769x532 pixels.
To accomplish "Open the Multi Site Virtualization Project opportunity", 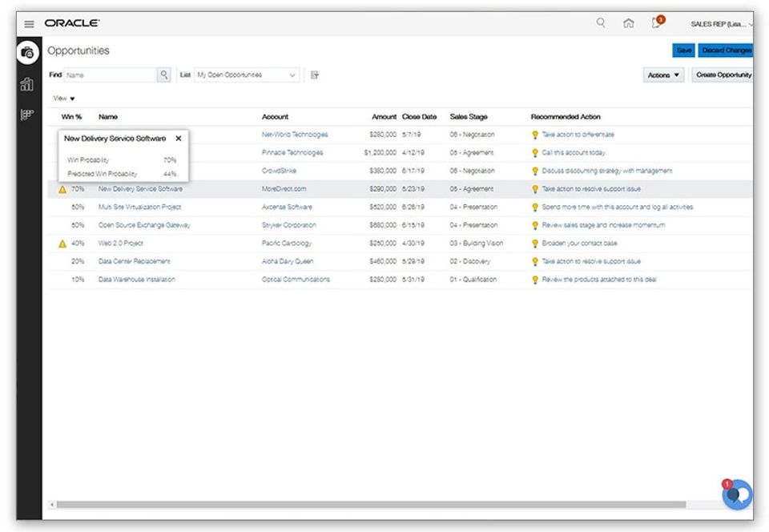I will [139, 207].
